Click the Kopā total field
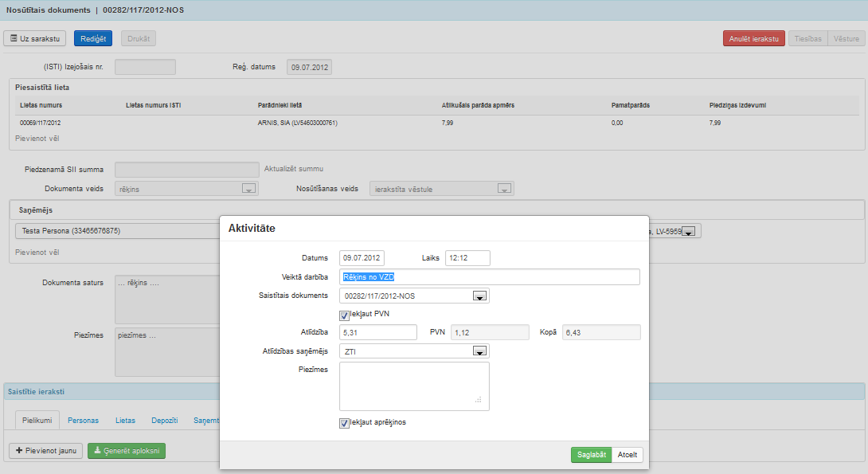Viewport: 868px width, 474px height. tap(601, 332)
